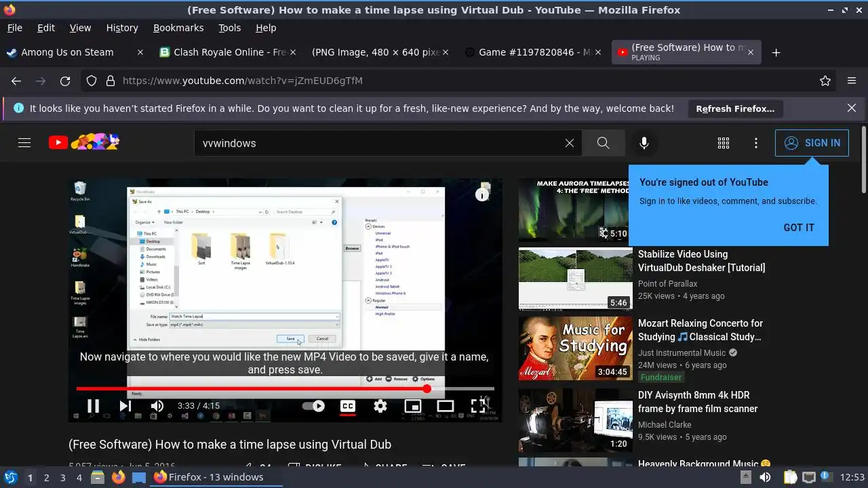Mute the video volume
This screenshot has height=488, width=868.
pyautogui.click(x=157, y=406)
